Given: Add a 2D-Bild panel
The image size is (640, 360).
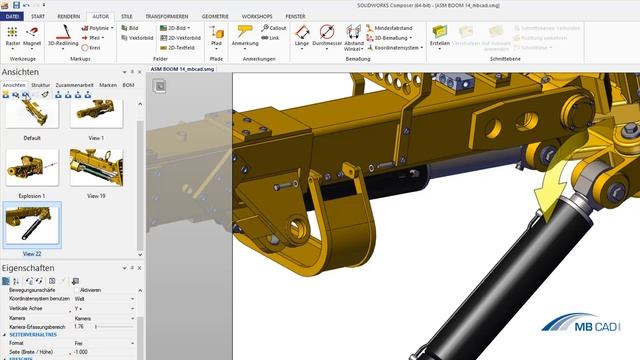Looking at the screenshot, I should pos(175,28).
